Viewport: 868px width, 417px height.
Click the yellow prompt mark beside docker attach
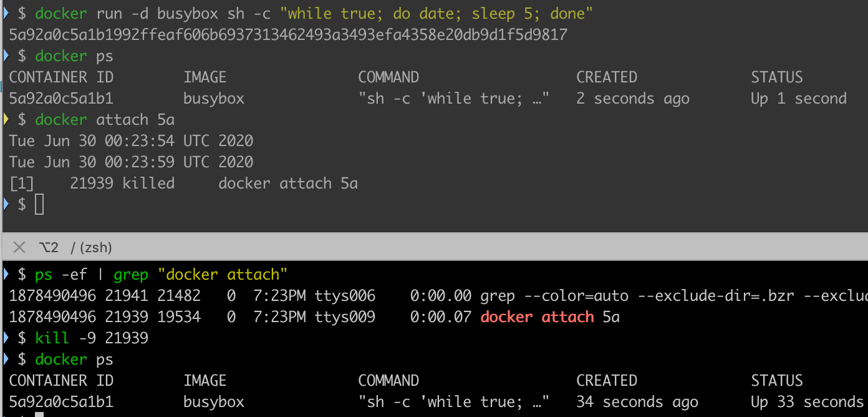click(6, 119)
